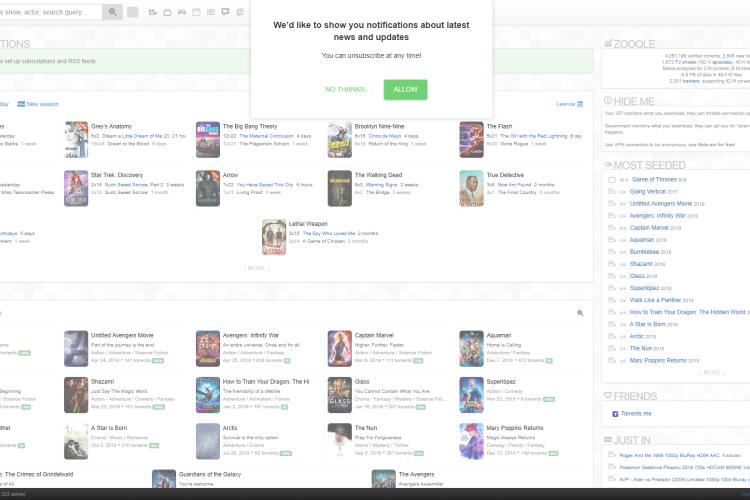Image resolution: width=750 pixels, height=500 pixels.
Task: Click the Captain Marvel movie poster
Action: (x=340, y=348)
